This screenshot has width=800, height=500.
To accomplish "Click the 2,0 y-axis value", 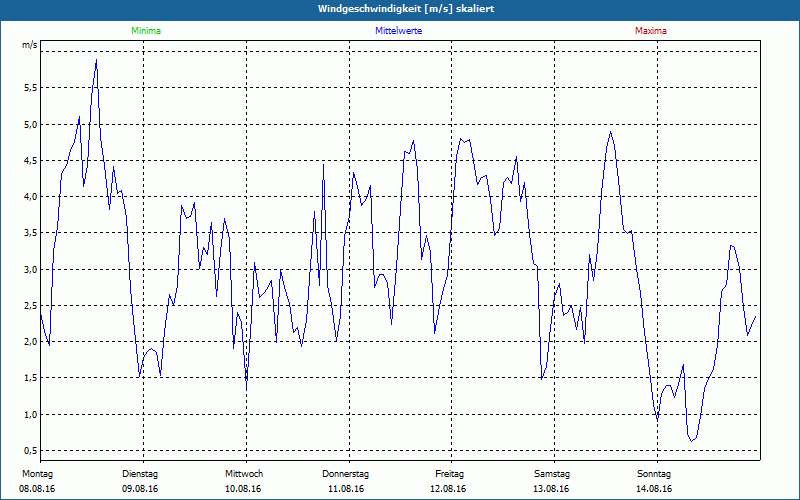I will coord(31,342).
